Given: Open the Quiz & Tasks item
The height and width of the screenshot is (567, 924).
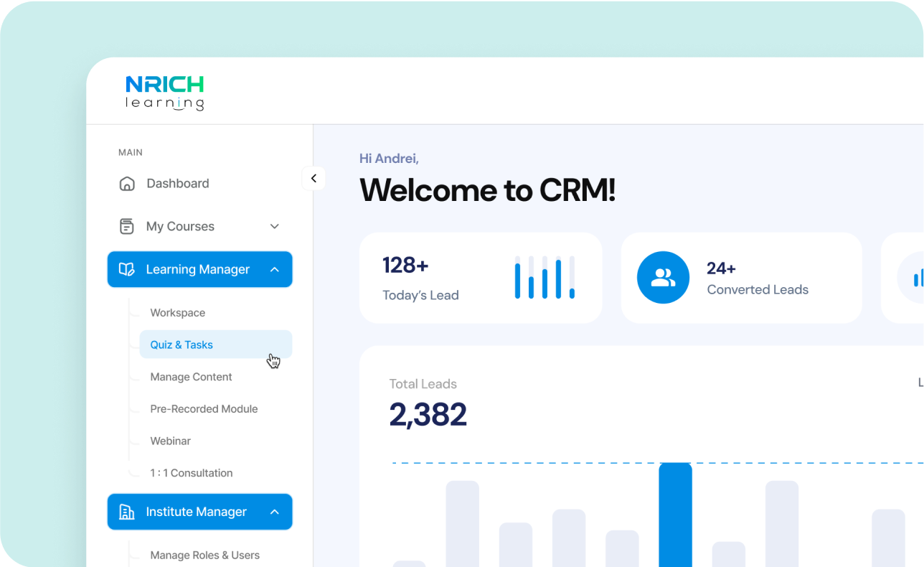Looking at the screenshot, I should click(x=216, y=345).
